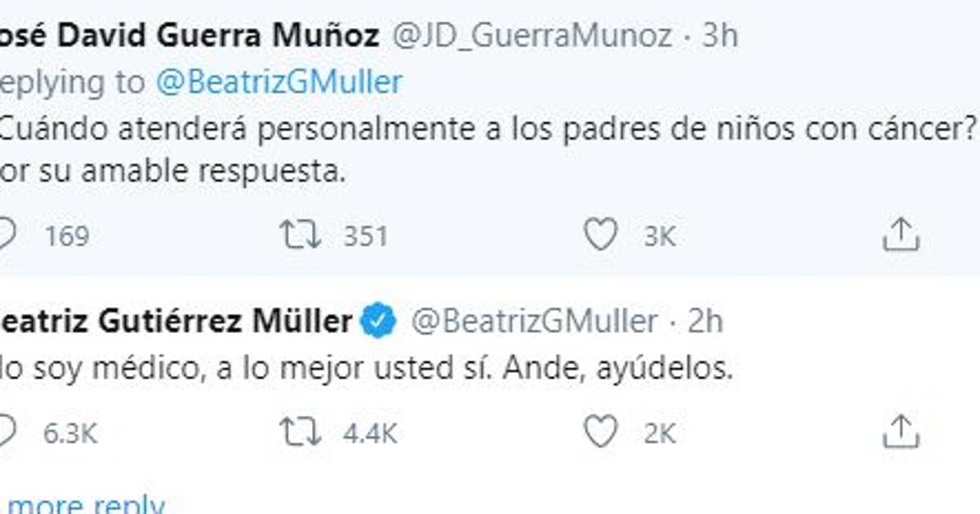
Task: Click the gray @BeatrizGMuller handle beside the badge
Action: [533, 321]
